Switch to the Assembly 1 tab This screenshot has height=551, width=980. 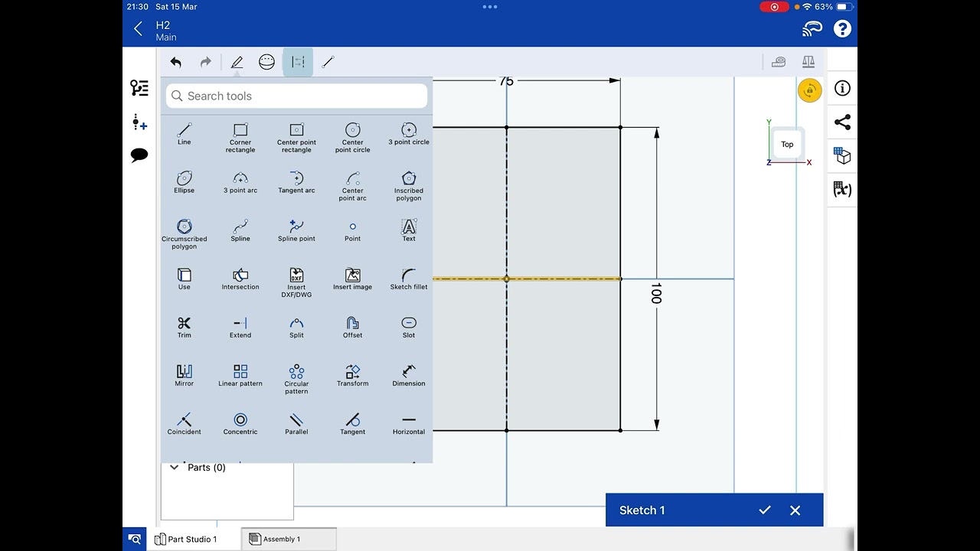click(x=288, y=539)
